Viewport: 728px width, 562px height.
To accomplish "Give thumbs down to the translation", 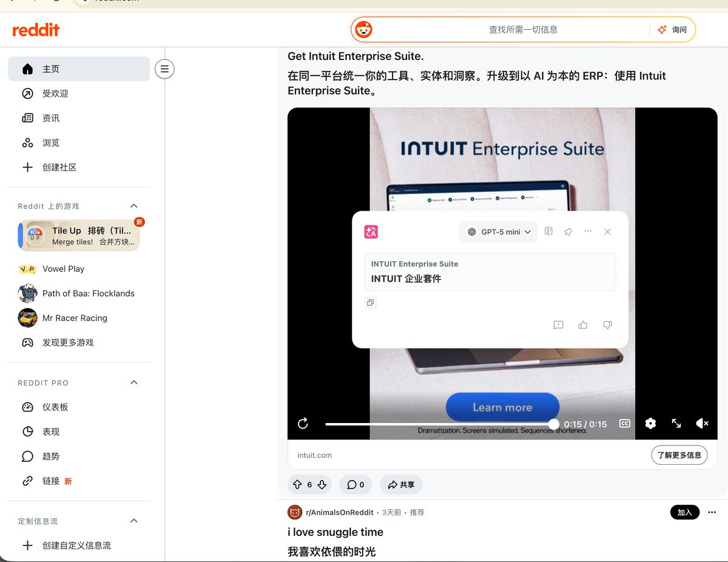I will tap(607, 325).
